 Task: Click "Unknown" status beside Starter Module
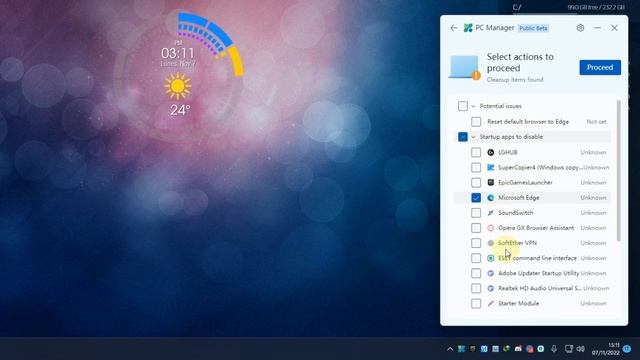pos(593,303)
